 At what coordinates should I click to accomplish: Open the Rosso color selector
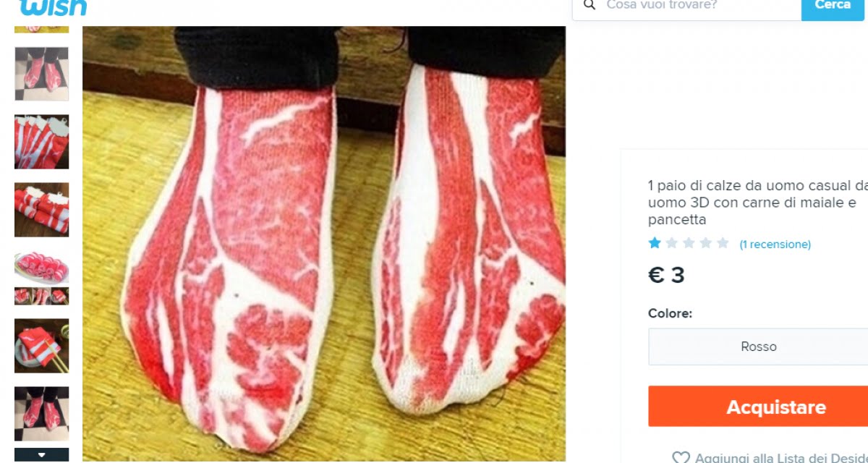point(758,347)
